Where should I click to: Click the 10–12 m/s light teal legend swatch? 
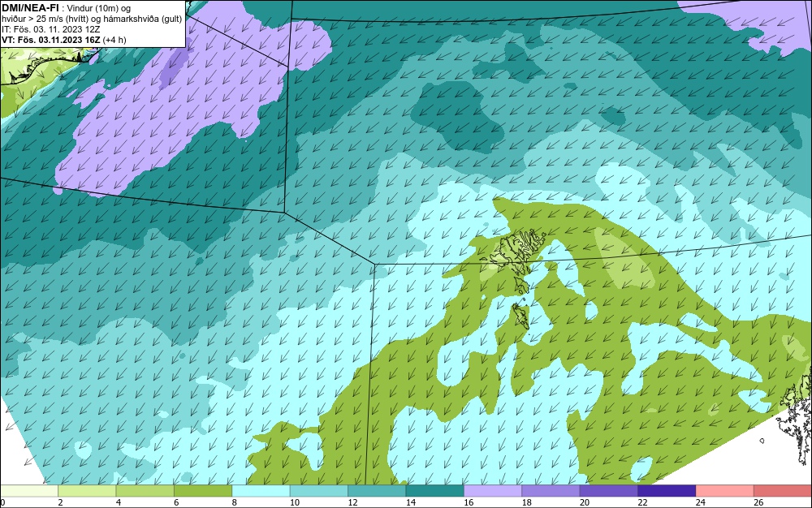[319, 491]
